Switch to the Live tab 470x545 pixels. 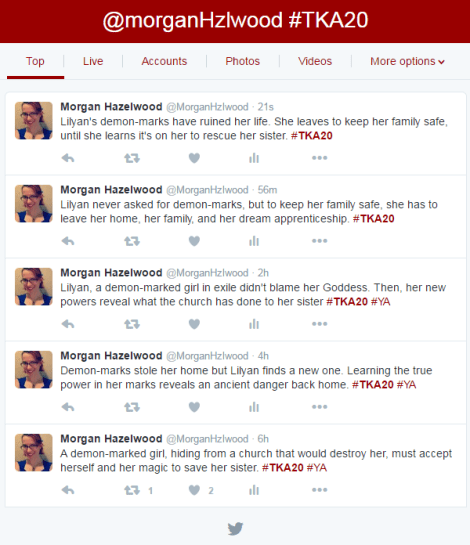[x=93, y=61]
